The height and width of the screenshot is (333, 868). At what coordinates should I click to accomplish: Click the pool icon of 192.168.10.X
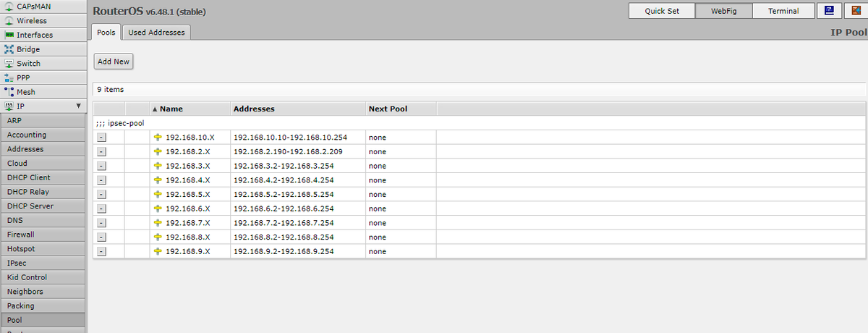point(158,138)
